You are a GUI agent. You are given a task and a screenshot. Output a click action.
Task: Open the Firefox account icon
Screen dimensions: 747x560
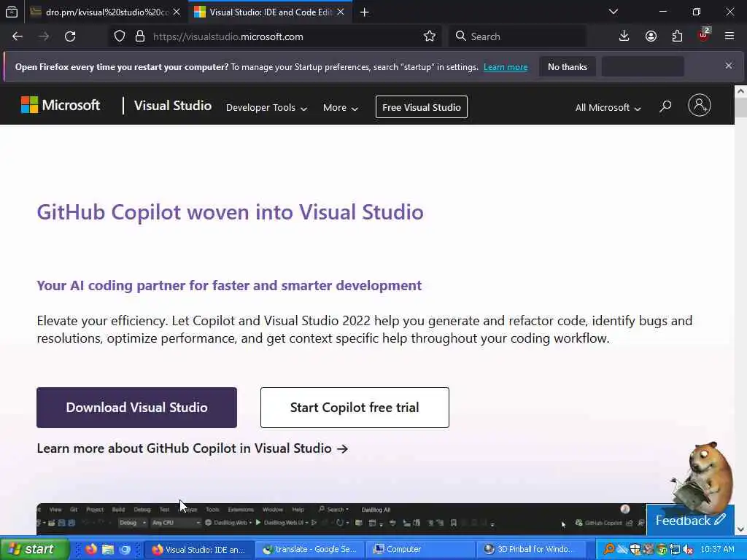(651, 36)
